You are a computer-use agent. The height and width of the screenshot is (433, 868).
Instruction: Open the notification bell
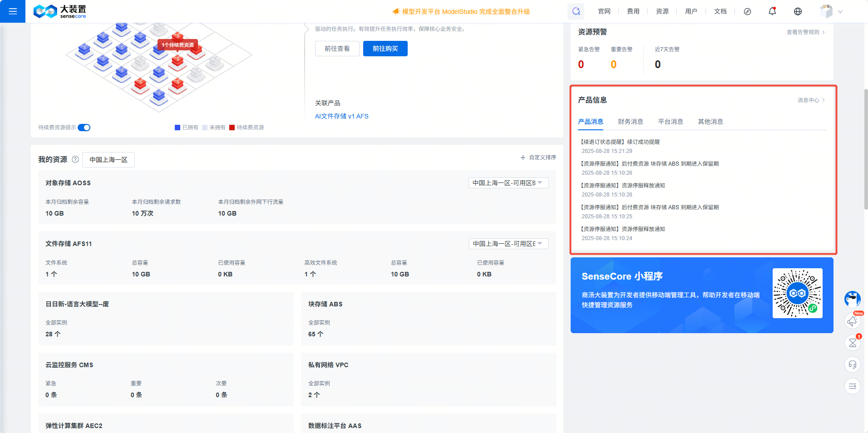pos(772,11)
